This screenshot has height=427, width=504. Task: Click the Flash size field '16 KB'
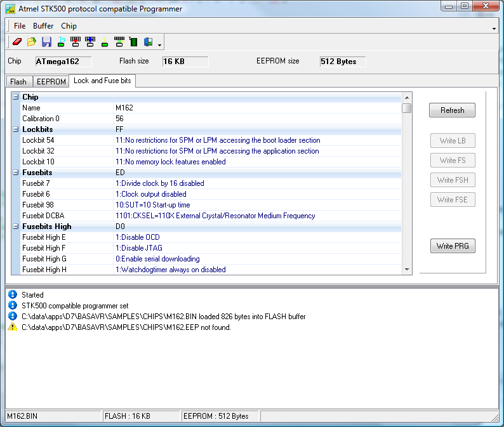click(185, 62)
